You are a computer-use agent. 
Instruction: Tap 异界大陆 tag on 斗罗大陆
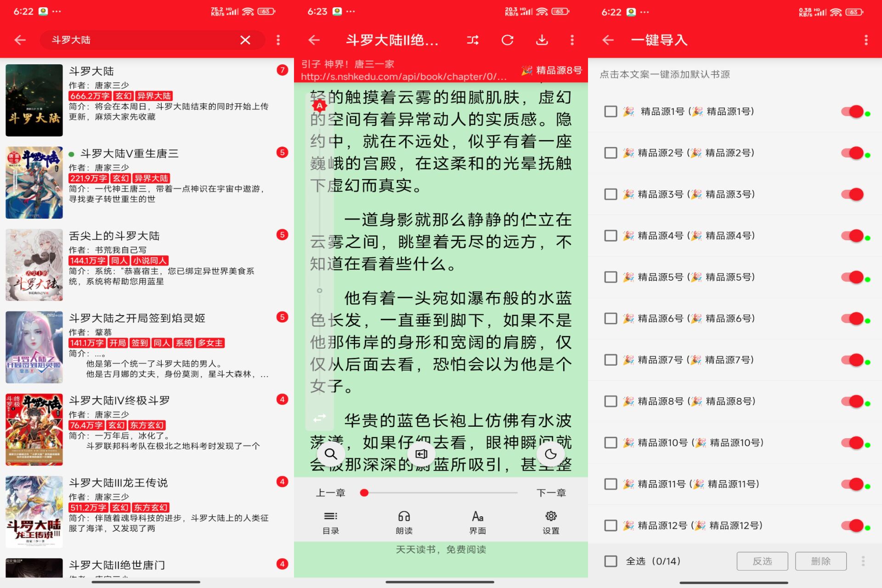154,96
